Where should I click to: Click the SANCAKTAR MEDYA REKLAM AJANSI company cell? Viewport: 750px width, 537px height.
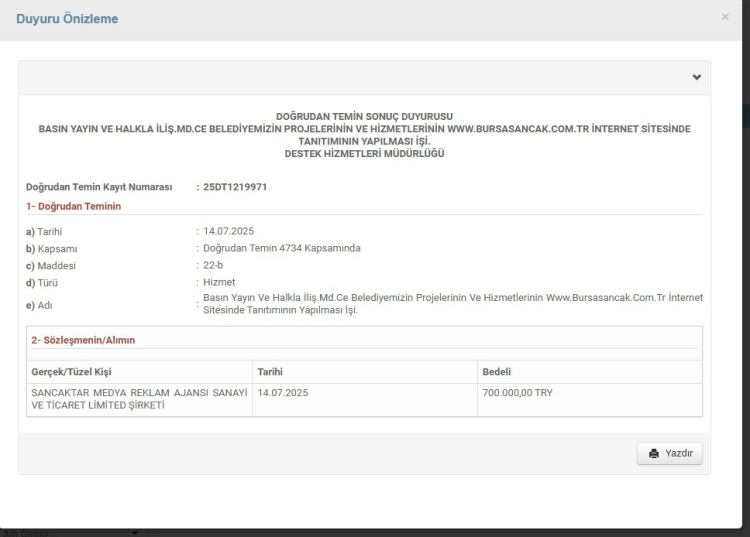coord(138,399)
